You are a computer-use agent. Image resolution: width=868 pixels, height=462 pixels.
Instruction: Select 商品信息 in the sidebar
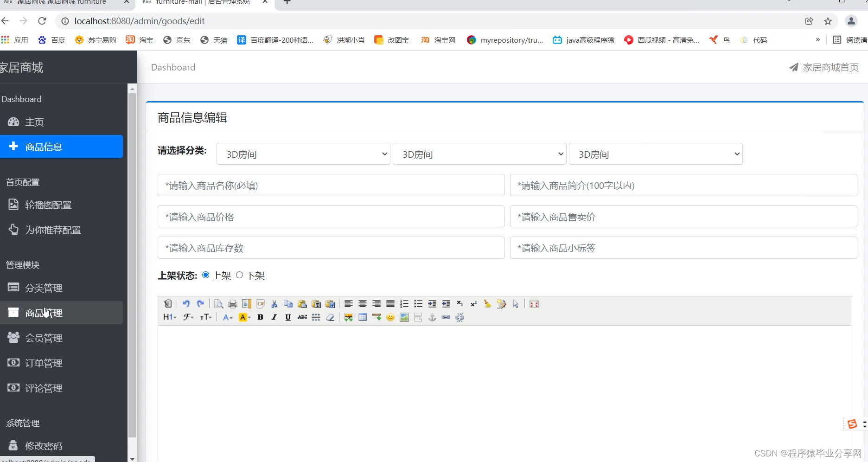coord(61,147)
